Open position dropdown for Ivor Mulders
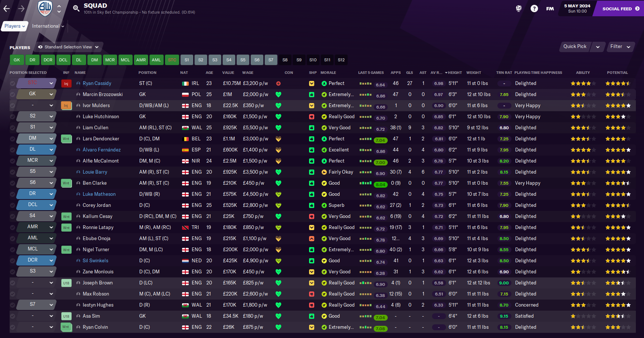644x338 pixels. [x=51, y=106]
